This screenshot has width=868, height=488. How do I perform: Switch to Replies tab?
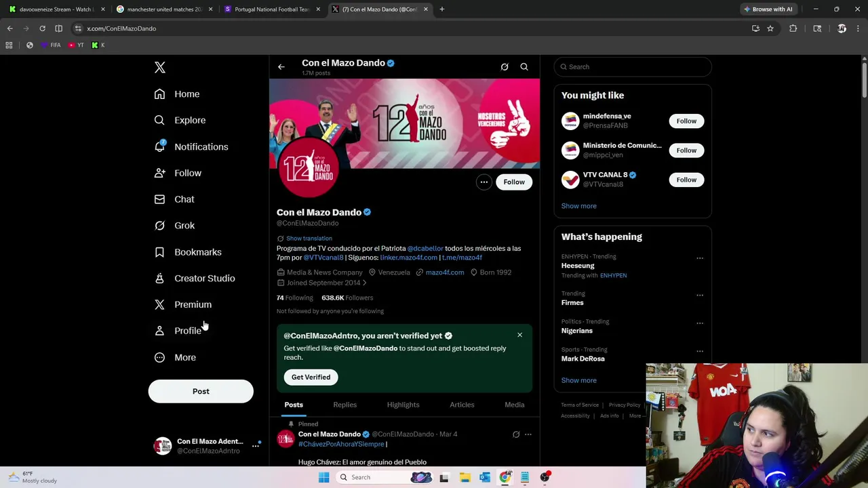pos(344,405)
